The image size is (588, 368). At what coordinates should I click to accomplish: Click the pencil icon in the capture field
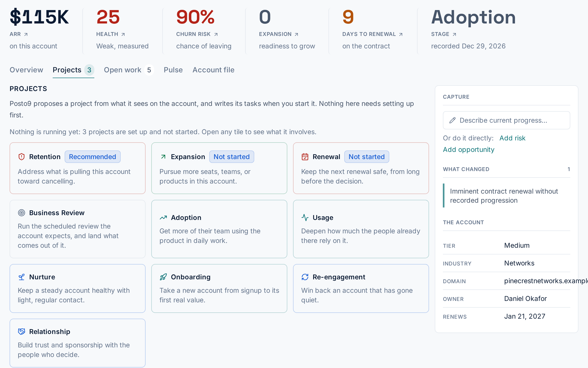(x=452, y=120)
